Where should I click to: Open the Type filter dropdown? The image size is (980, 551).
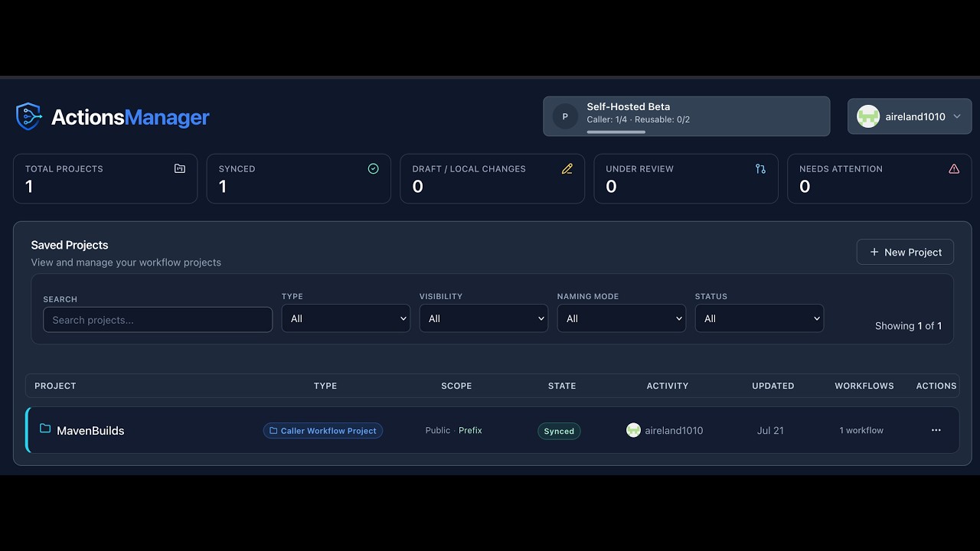pyautogui.click(x=346, y=318)
